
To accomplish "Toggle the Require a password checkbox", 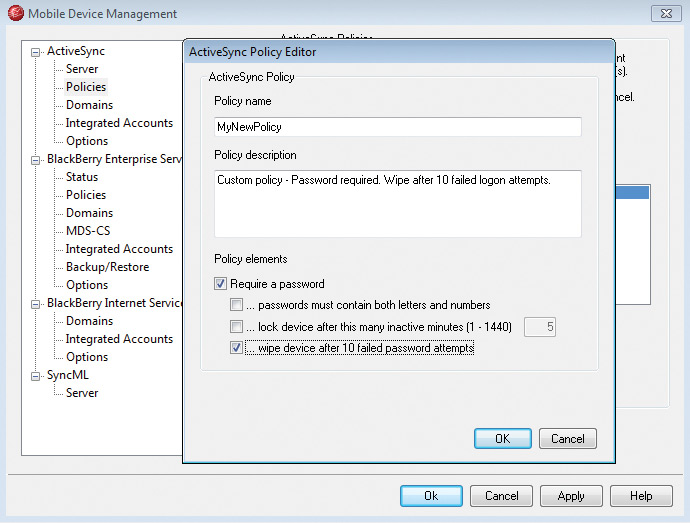I will coord(220,284).
